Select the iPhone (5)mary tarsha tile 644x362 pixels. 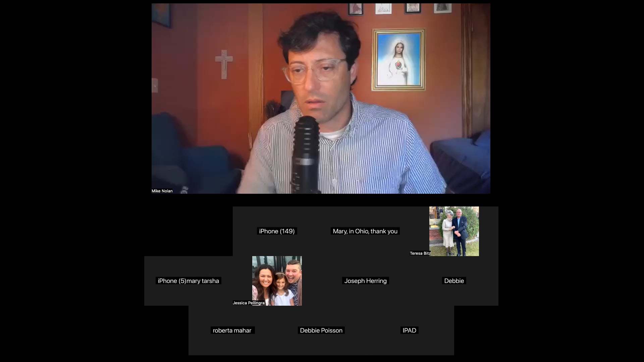[188, 281]
